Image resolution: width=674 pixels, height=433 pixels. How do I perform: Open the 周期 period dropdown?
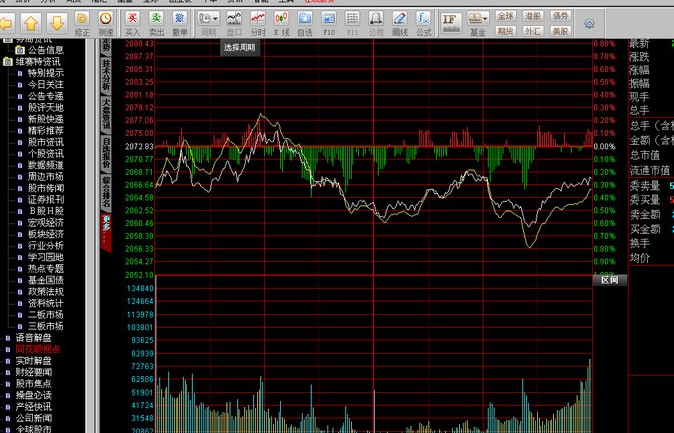pyautogui.click(x=209, y=22)
